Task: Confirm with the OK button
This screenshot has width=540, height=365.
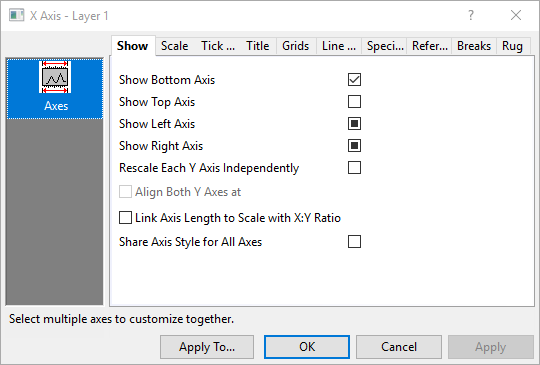Action: [x=307, y=347]
